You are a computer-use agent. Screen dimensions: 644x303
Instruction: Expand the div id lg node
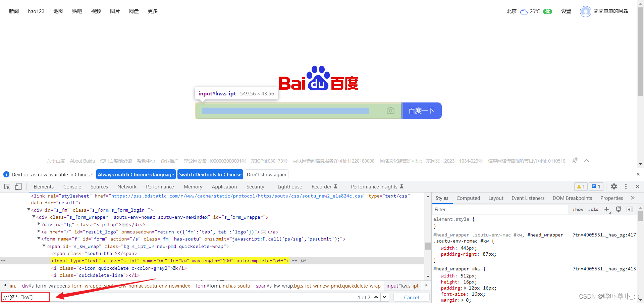pyautogui.click(x=39, y=224)
